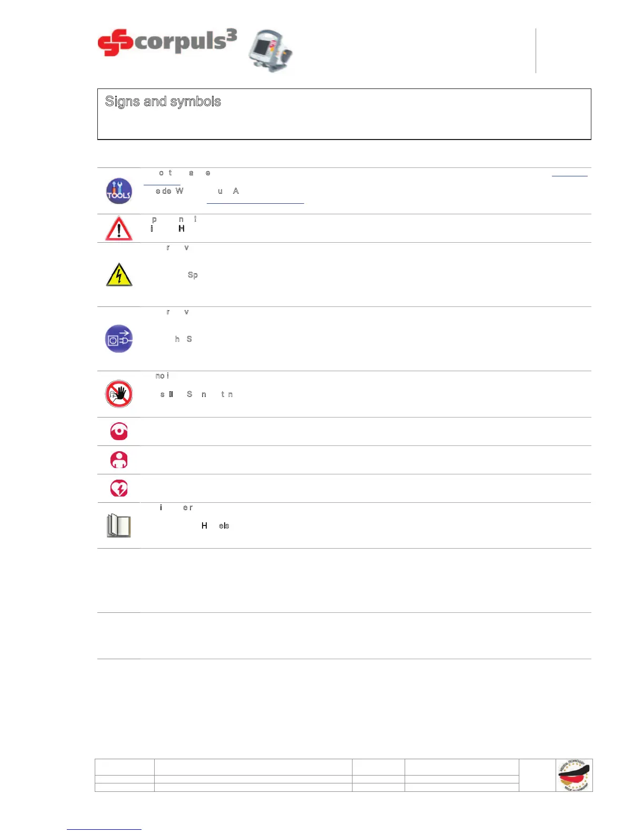The width and height of the screenshot is (644, 834).
Task: Click the "Sp" text beside electrical hazard symbol
Action: coord(193,275)
